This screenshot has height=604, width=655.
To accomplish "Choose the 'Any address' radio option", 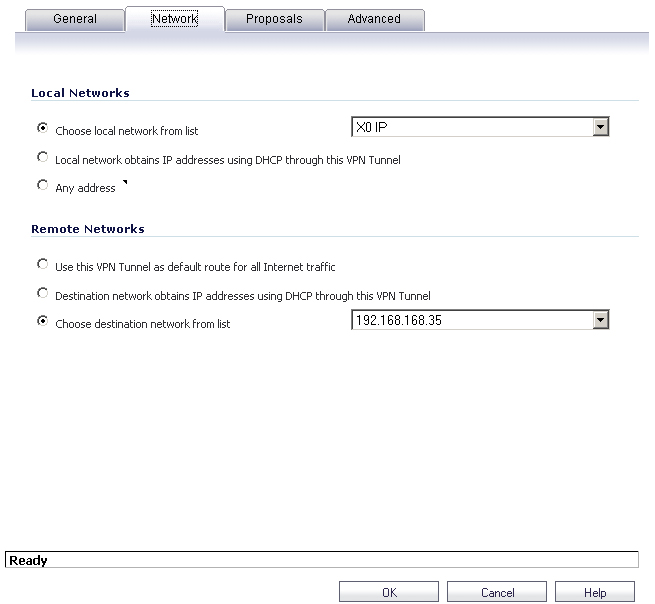I will pyautogui.click(x=42, y=185).
